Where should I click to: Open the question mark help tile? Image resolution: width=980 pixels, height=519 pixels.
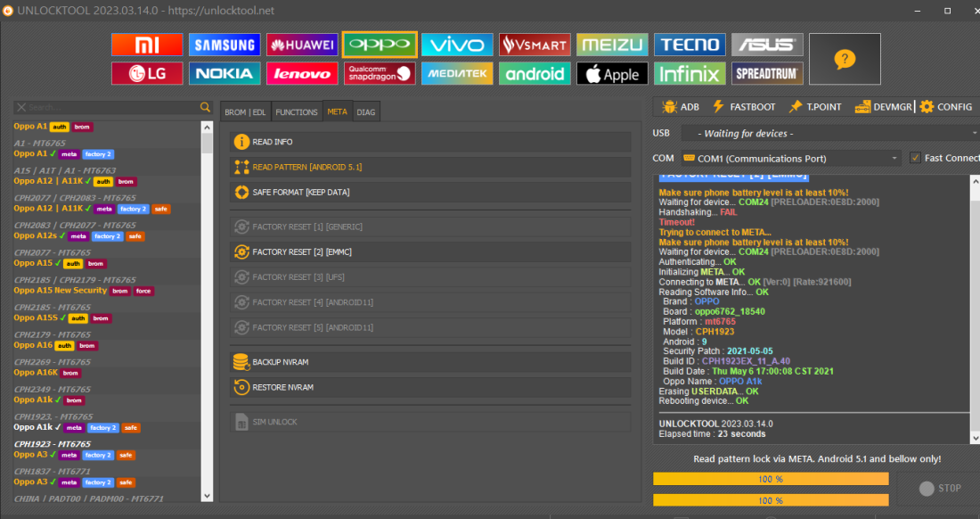[845, 60]
